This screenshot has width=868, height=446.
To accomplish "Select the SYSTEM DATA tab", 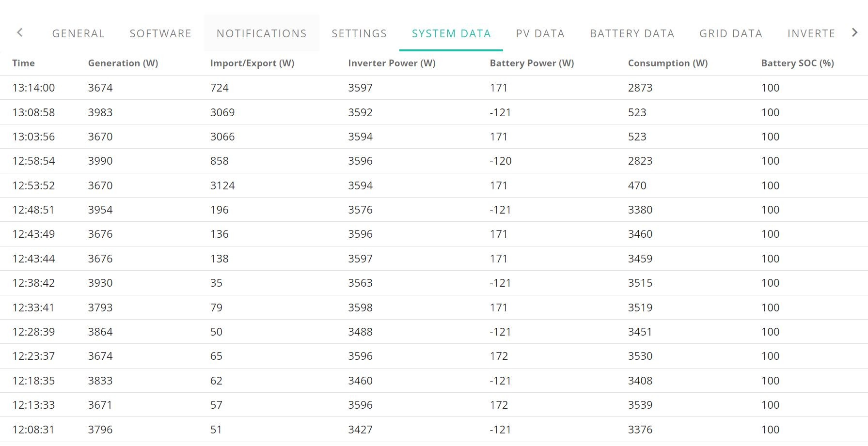I will coord(451,33).
